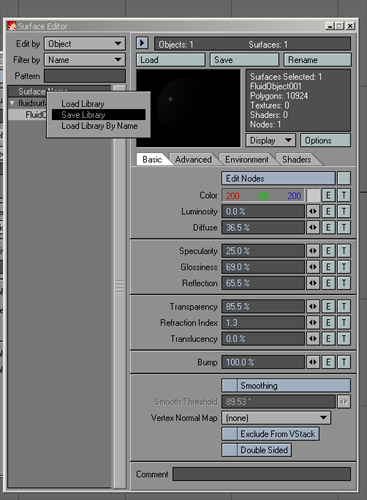Open the Edit Nodes button
The width and height of the screenshot is (367, 500).
278,178
